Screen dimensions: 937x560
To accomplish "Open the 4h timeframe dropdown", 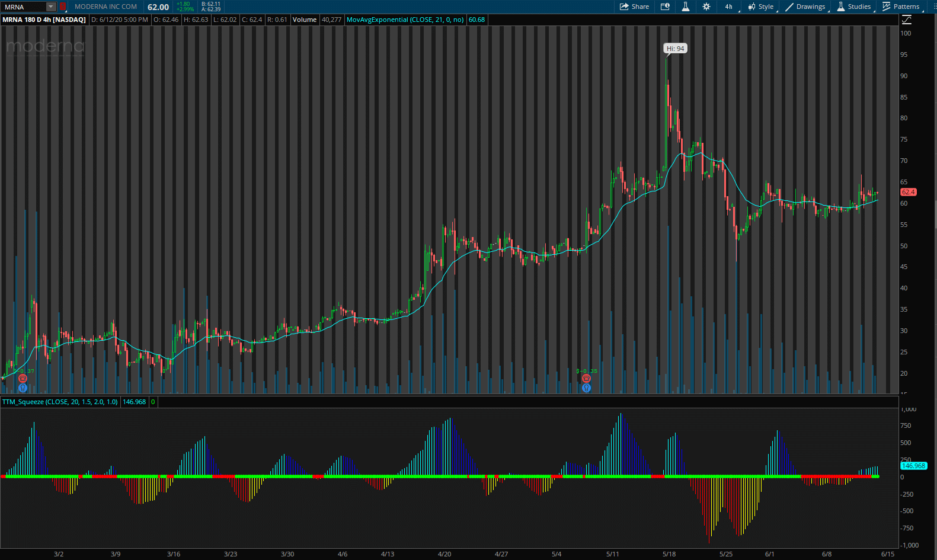I will (730, 7).
